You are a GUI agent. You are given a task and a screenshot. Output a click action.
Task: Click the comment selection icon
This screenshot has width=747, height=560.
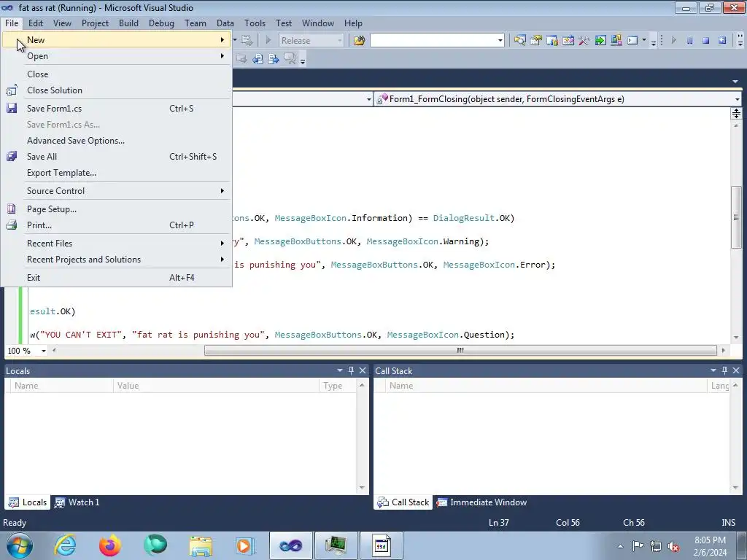pos(290,59)
